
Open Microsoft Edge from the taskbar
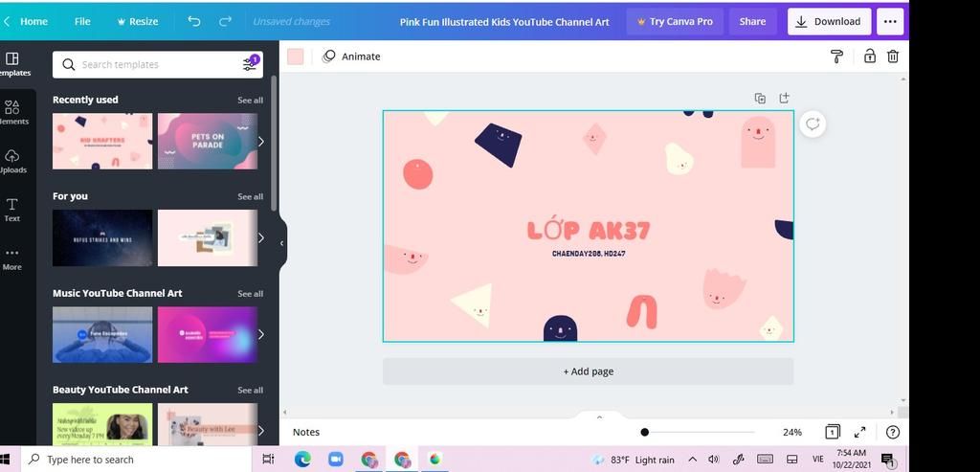(x=302, y=460)
